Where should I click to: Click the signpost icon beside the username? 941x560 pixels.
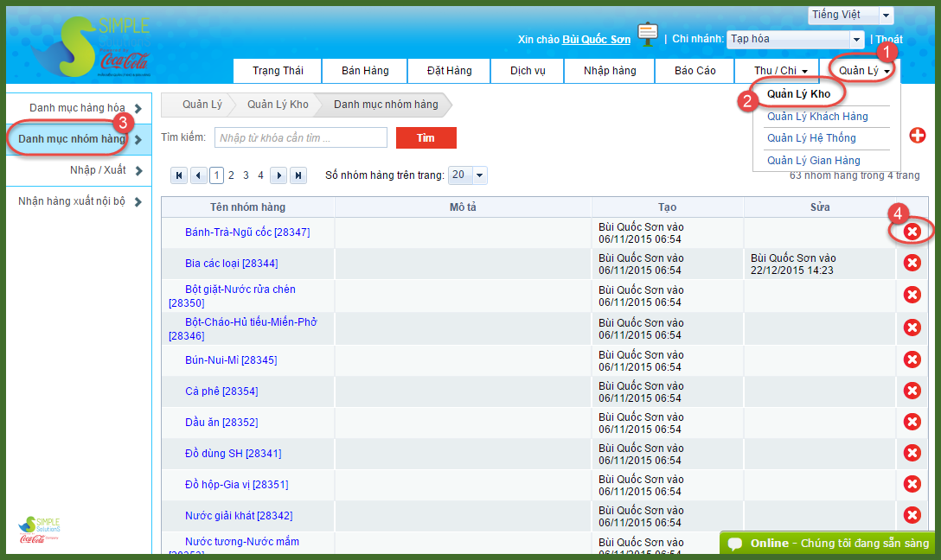pos(647,35)
